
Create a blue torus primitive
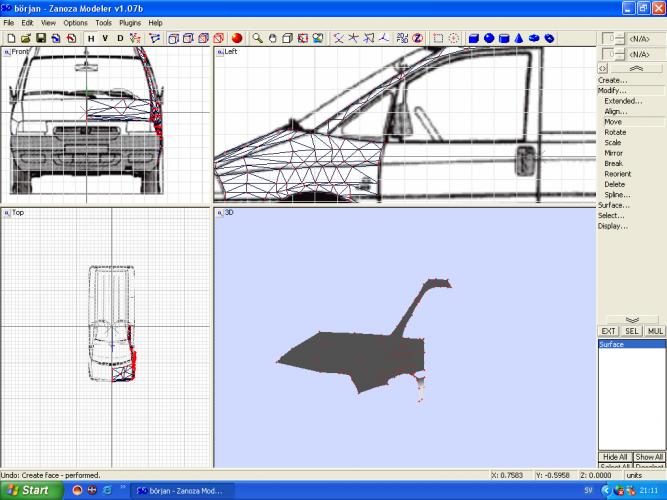[534, 38]
